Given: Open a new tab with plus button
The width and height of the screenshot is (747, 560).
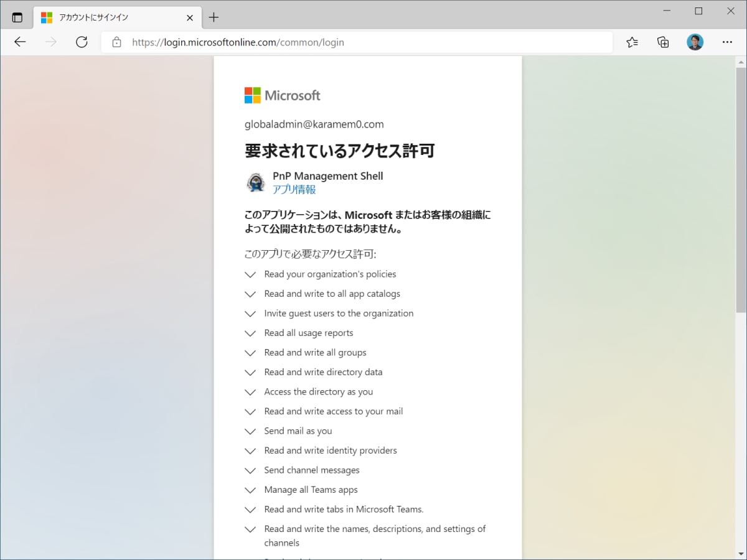Looking at the screenshot, I should 214,17.
